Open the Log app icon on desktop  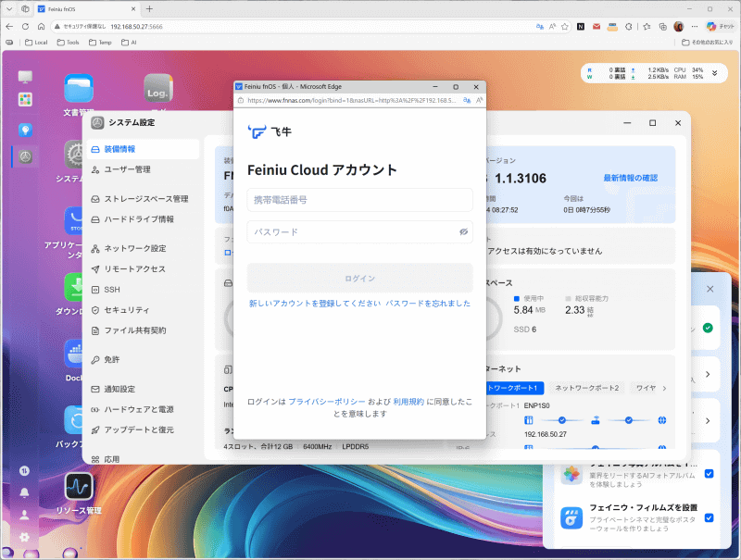[157, 88]
